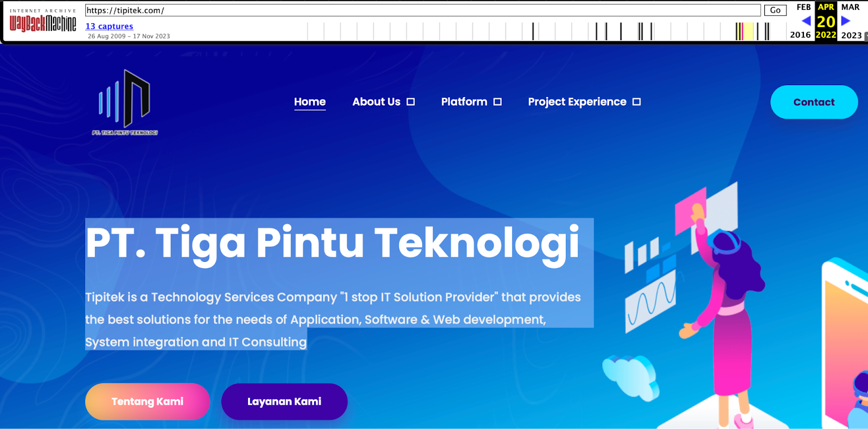Viewport: 868px width, 429px height.
Task: Select FEB month in capture navigator
Action: click(803, 7)
